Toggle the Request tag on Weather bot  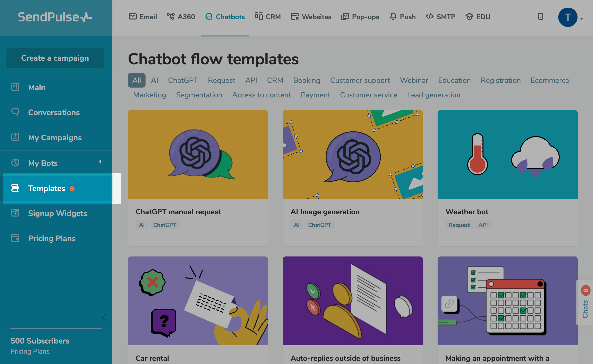459,225
